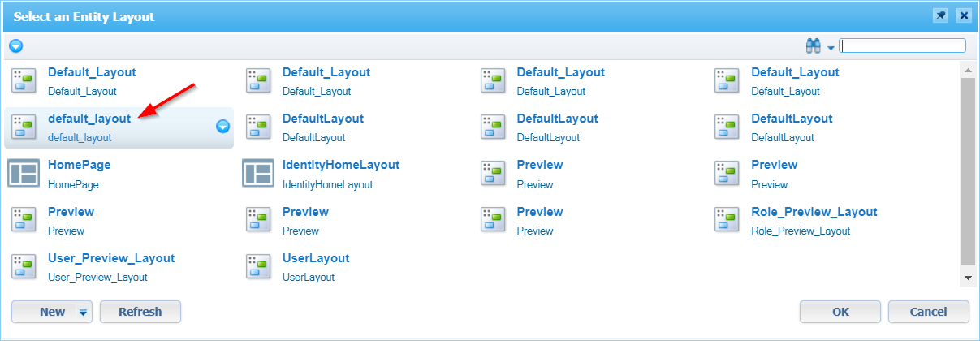Select the Role_Preview_Layout entity icon

(727, 220)
